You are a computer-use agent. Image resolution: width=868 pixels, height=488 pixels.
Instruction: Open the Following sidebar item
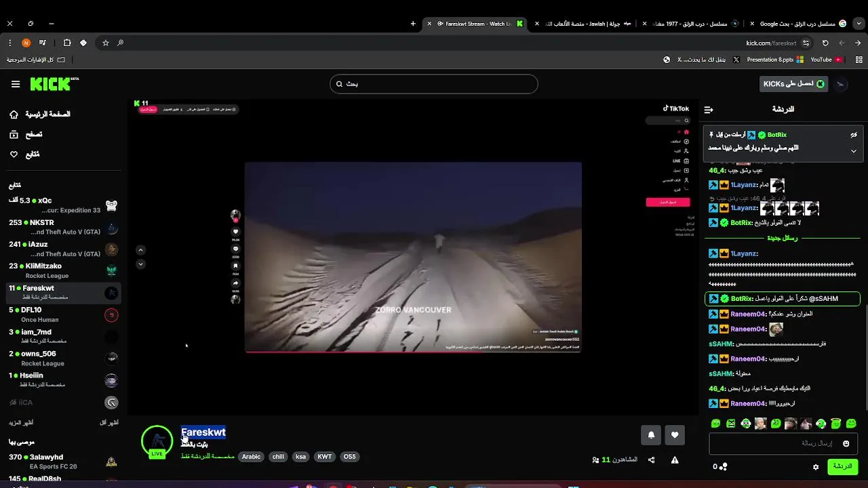[x=24, y=155]
